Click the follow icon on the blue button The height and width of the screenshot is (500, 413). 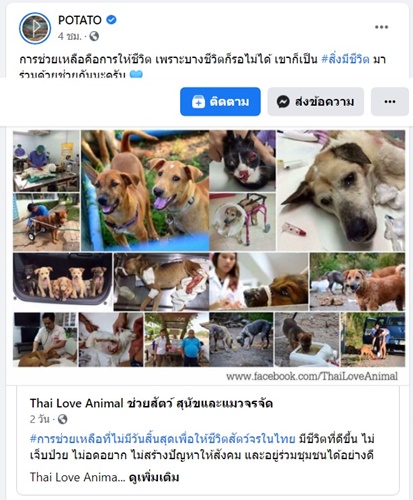[x=198, y=102]
